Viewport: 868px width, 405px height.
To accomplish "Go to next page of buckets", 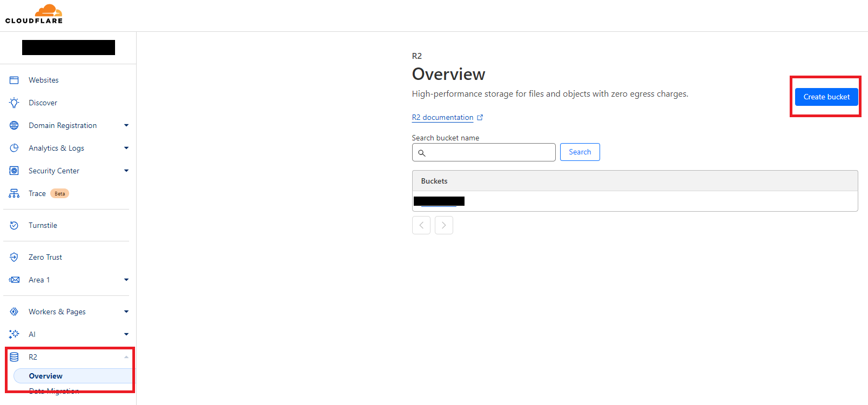I will tap(444, 225).
